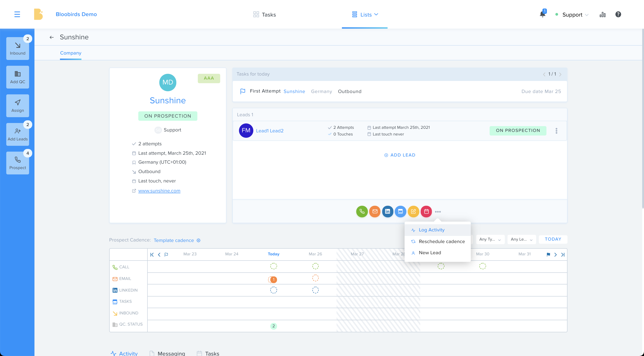The width and height of the screenshot is (644, 356).
Task: Open the Tasks top navigation item
Action: coord(264,15)
